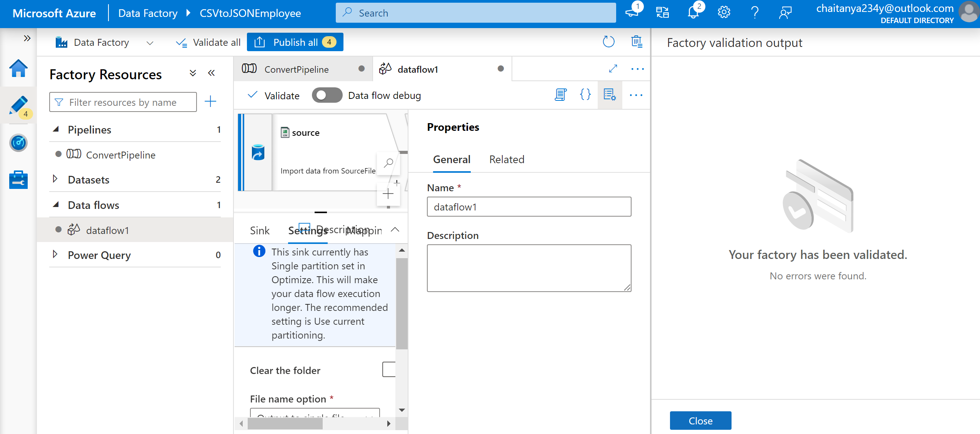The height and width of the screenshot is (434, 980).
Task: Click the horizontal scrollbar thumb in sink settings
Action: coord(285,424)
